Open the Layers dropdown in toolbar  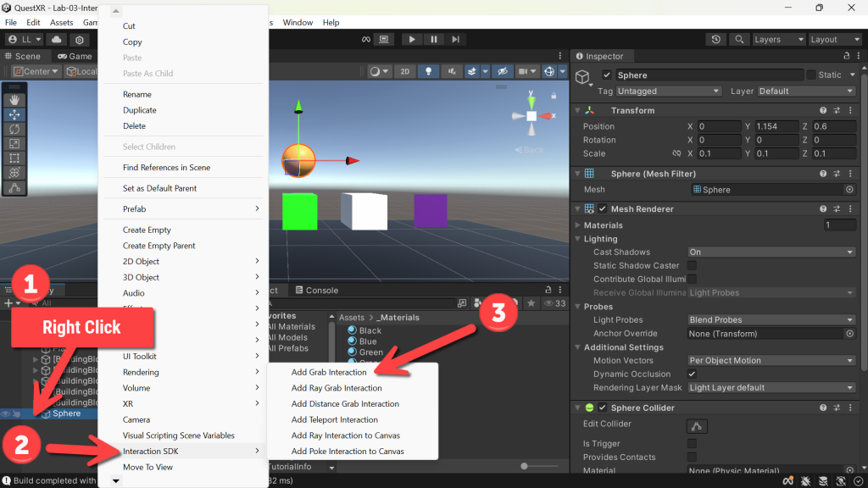[779, 39]
